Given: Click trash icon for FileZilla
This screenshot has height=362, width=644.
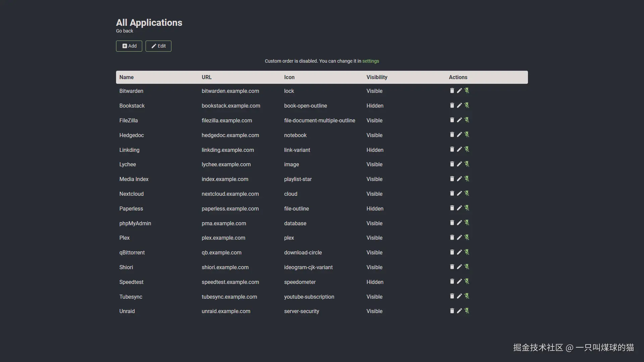Looking at the screenshot, I should pos(452,120).
